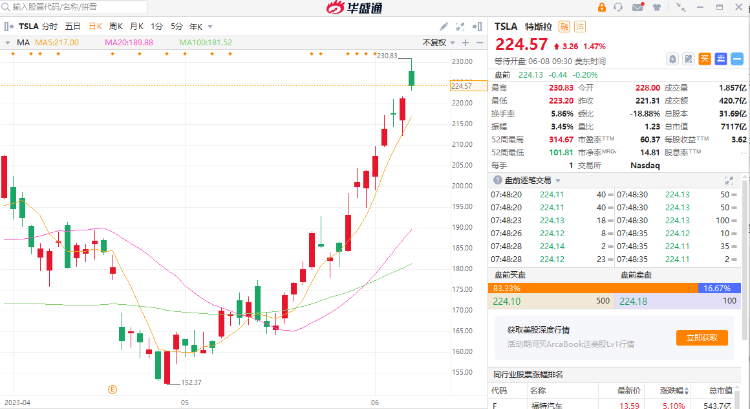
Task: Remove TSLA from watchlist minus button
Action: (x=737, y=59)
